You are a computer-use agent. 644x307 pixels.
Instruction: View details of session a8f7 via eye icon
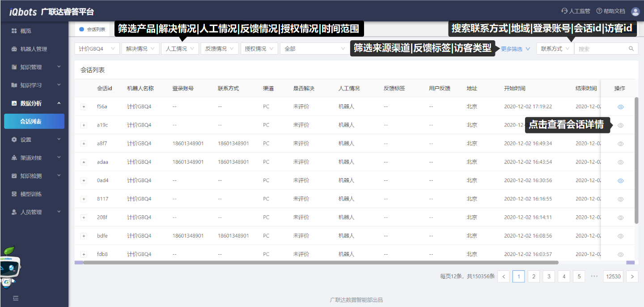(620, 144)
